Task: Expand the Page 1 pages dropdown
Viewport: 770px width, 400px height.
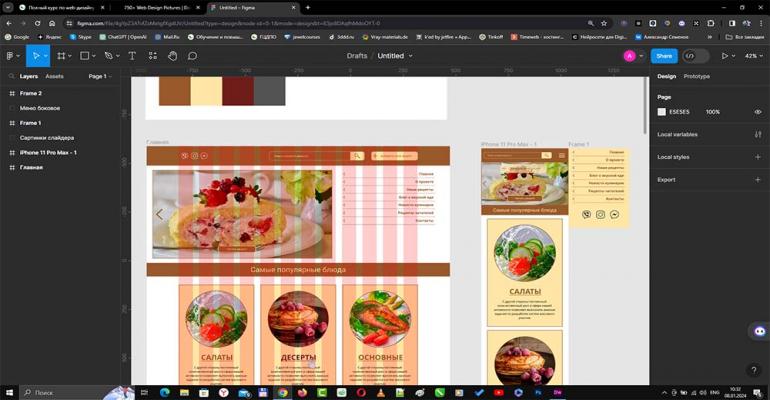Action: [100, 76]
